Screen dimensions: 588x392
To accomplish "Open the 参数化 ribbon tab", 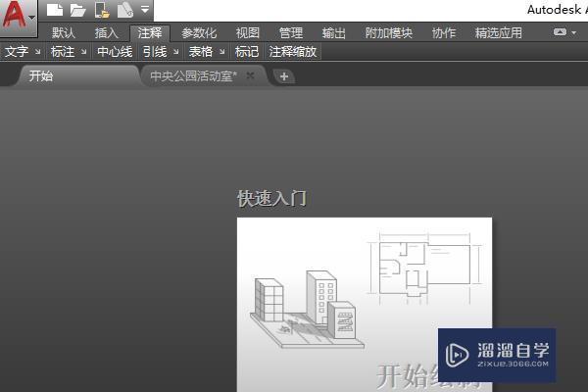I will click(x=199, y=33).
